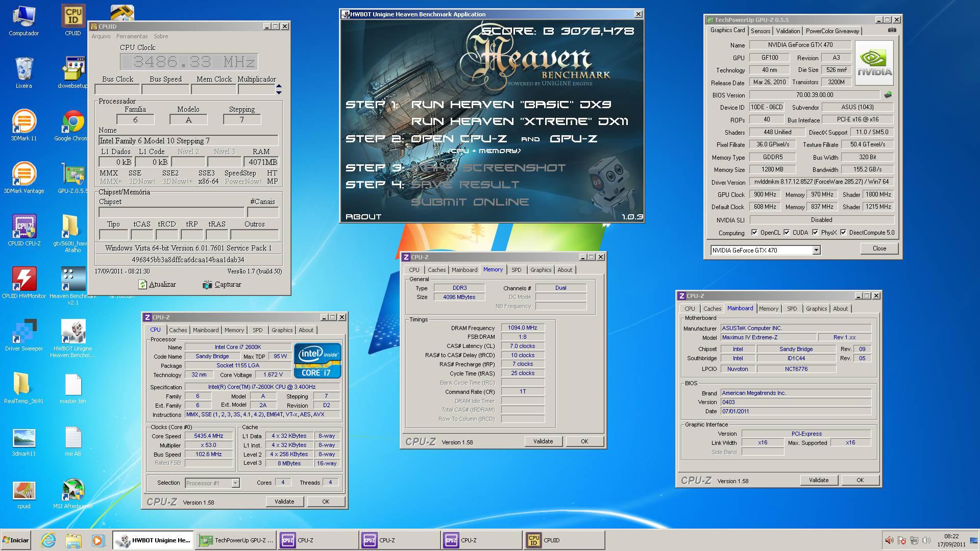The image size is (980, 551).
Task: Launch MSI Afterburner desktop shortcut
Action: (x=72, y=493)
